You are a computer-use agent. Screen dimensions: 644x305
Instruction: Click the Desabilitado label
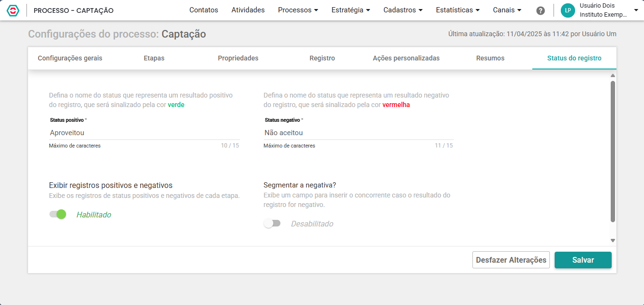(x=312, y=224)
